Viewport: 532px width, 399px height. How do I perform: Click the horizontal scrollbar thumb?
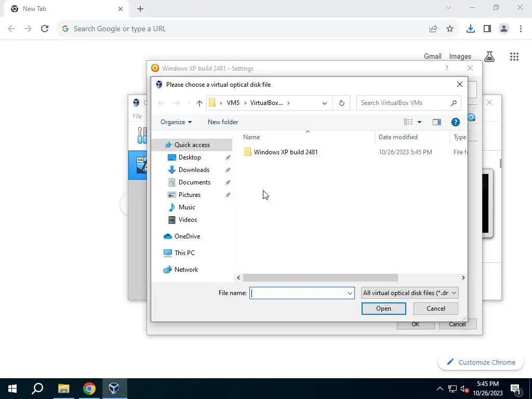[320, 278]
